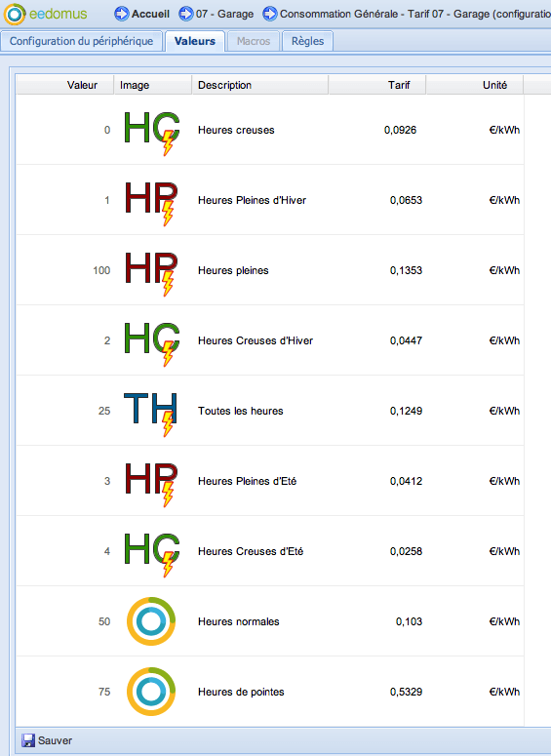Click the eedomus logo icon
Screen dimensions: 551x756
pyautogui.click(x=15, y=14)
